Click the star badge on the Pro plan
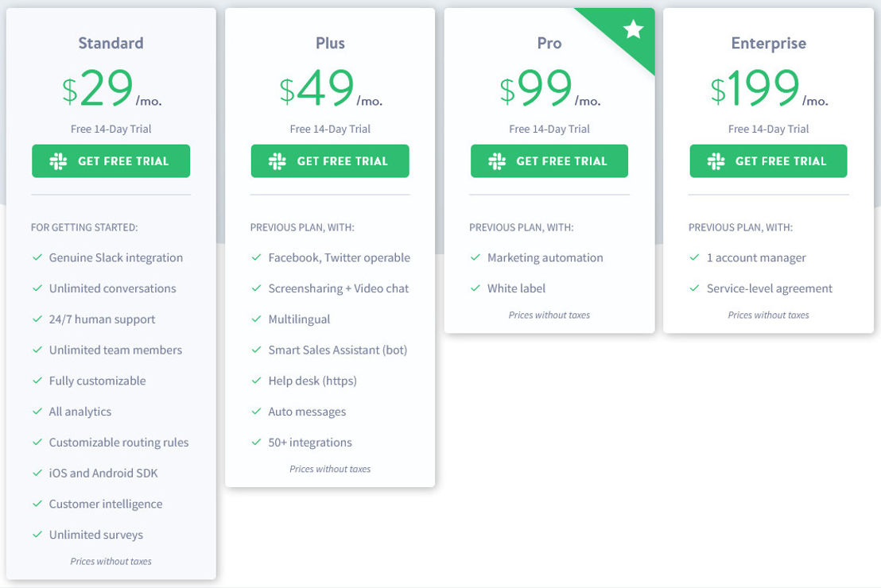The image size is (881, 588). pos(633,29)
